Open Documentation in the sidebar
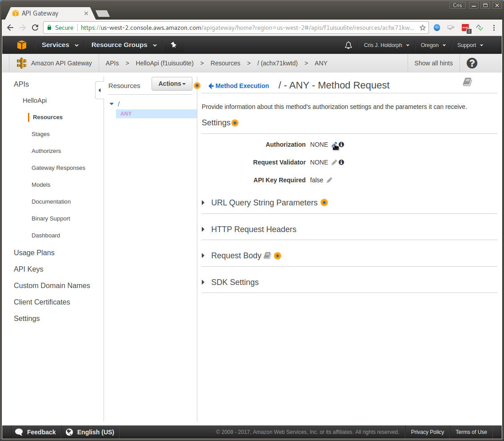This screenshot has width=504, height=441. [x=51, y=201]
